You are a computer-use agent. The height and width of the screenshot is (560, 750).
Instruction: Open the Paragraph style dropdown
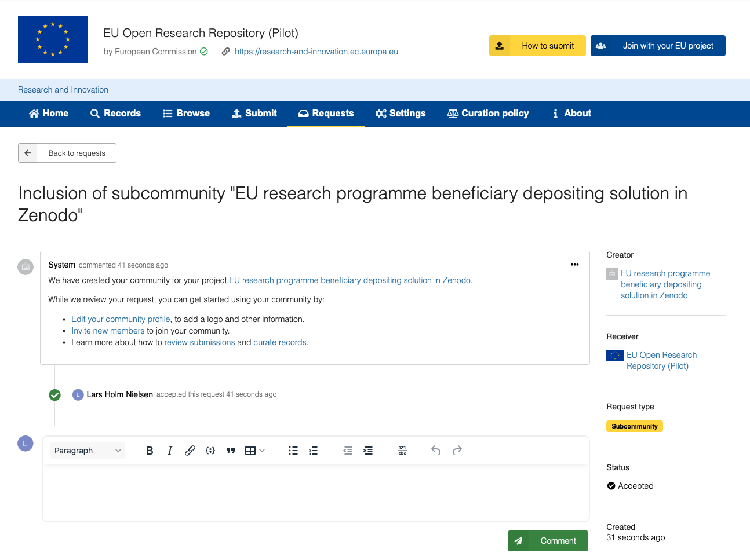tap(88, 451)
